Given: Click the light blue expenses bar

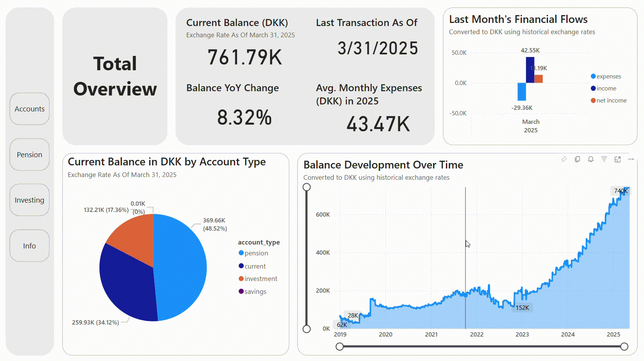Looking at the screenshot, I should [x=522, y=92].
